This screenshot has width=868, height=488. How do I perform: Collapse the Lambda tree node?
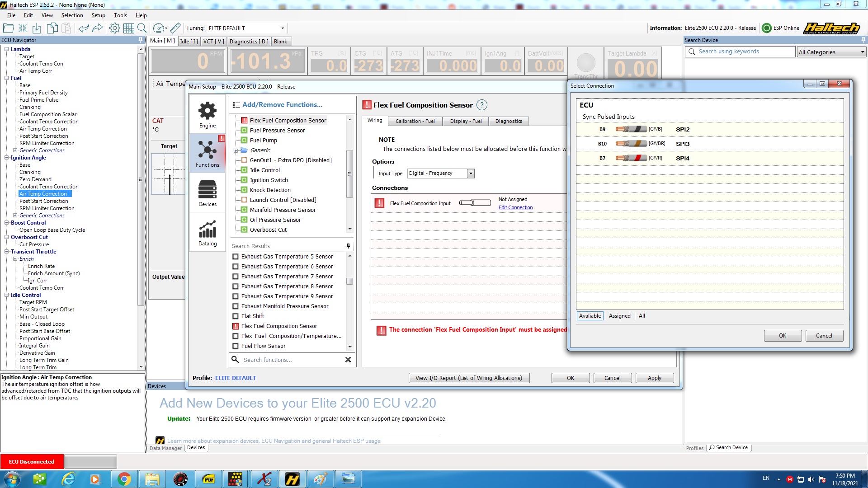[7, 49]
